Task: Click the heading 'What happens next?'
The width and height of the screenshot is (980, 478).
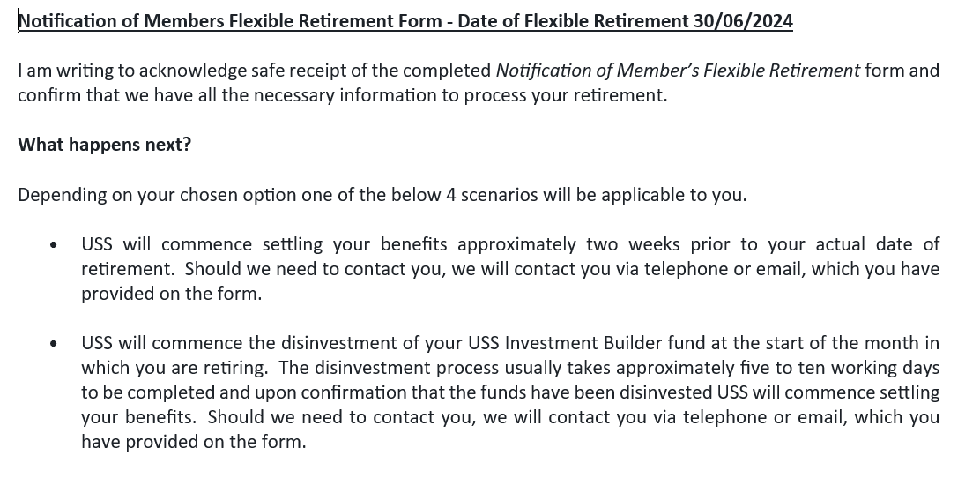Action: click(x=104, y=145)
